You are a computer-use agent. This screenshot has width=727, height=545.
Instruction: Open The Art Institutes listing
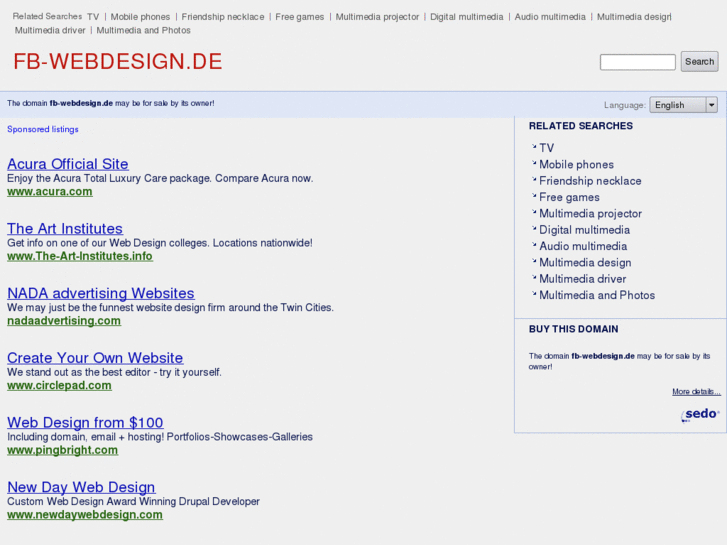(x=65, y=228)
